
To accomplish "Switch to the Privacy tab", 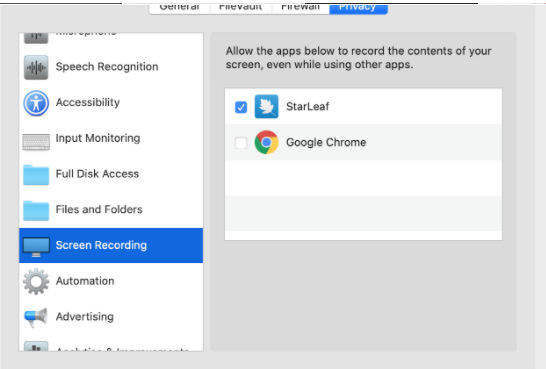I will tap(358, 9).
